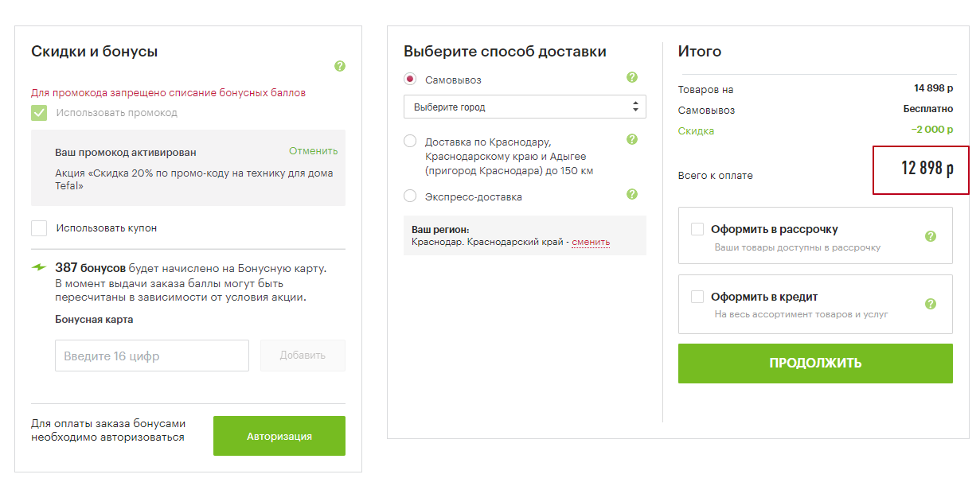This screenshot has width=980, height=486.
Task: Enable the Использовать купон checkbox
Action: [x=39, y=228]
